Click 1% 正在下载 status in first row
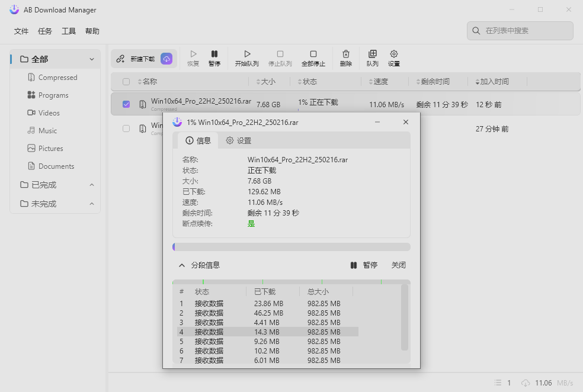Image resolution: width=583 pixels, height=392 pixels. (x=318, y=102)
